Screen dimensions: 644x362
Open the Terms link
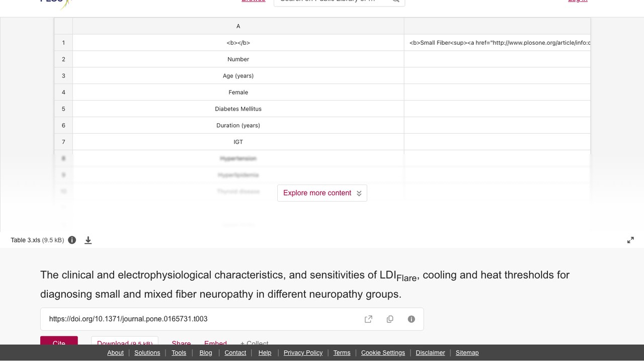pos(342,353)
